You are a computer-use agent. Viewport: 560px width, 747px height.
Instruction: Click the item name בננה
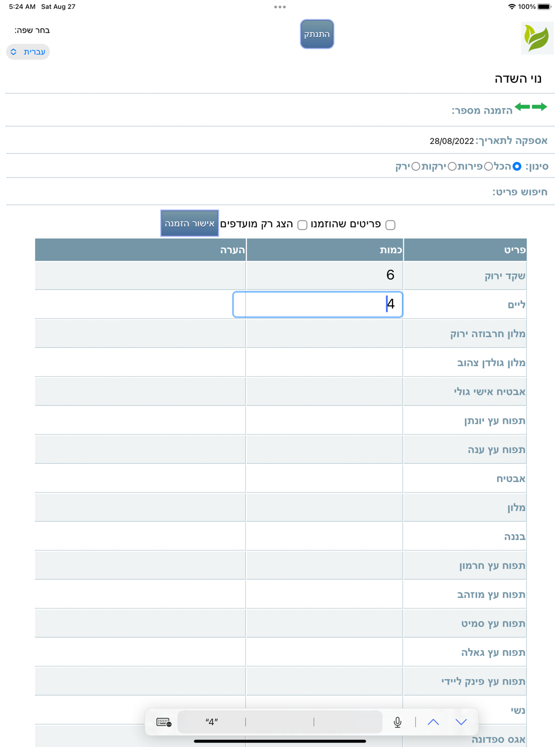click(515, 536)
